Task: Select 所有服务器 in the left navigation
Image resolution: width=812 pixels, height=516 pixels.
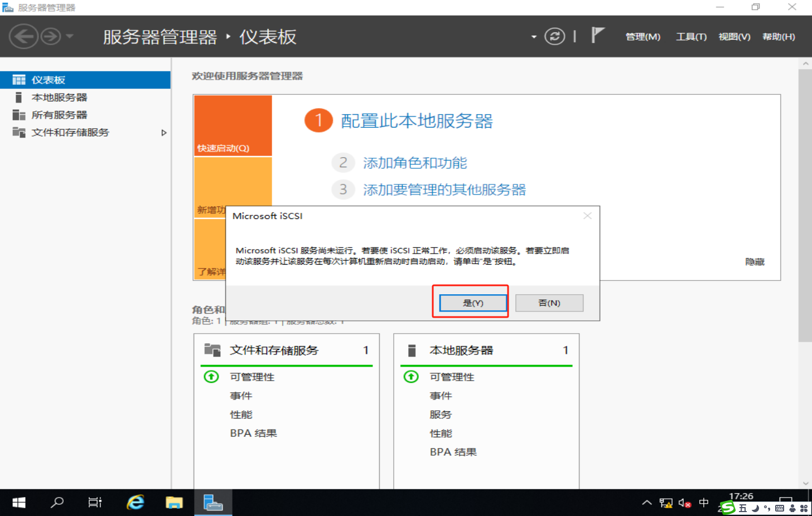Action: click(85, 115)
